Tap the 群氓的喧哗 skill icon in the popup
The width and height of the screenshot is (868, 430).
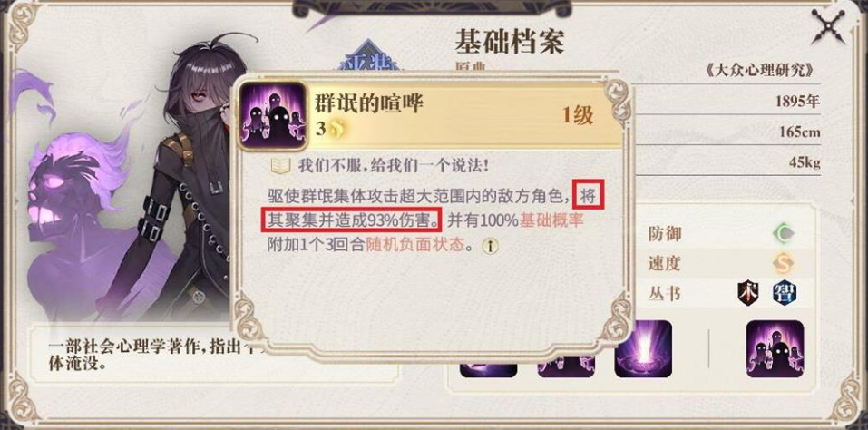click(x=273, y=116)
